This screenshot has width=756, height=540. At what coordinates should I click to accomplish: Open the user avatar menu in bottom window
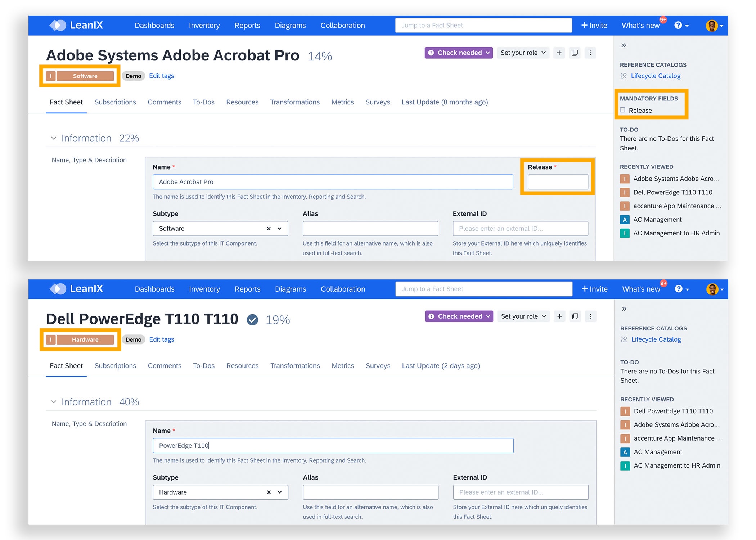(715, 289)
